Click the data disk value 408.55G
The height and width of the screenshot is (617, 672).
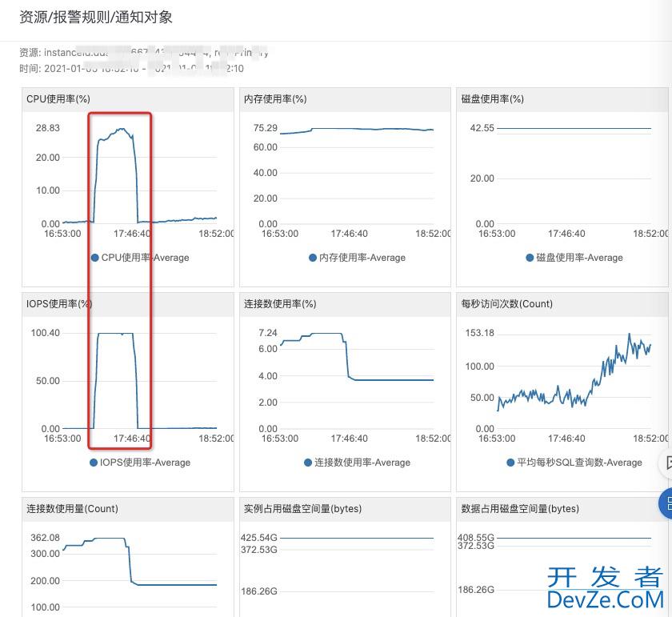(476, 537)
